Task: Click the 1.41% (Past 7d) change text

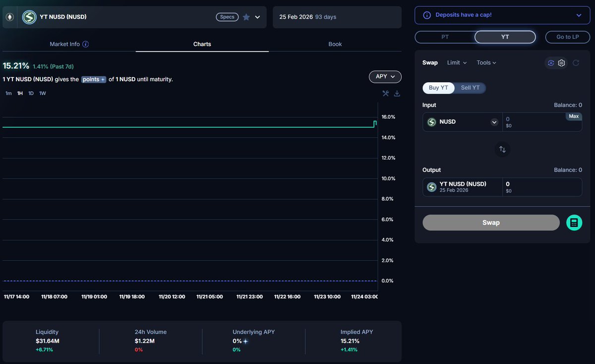Action: pyautogui.click(x=53, y=66)
